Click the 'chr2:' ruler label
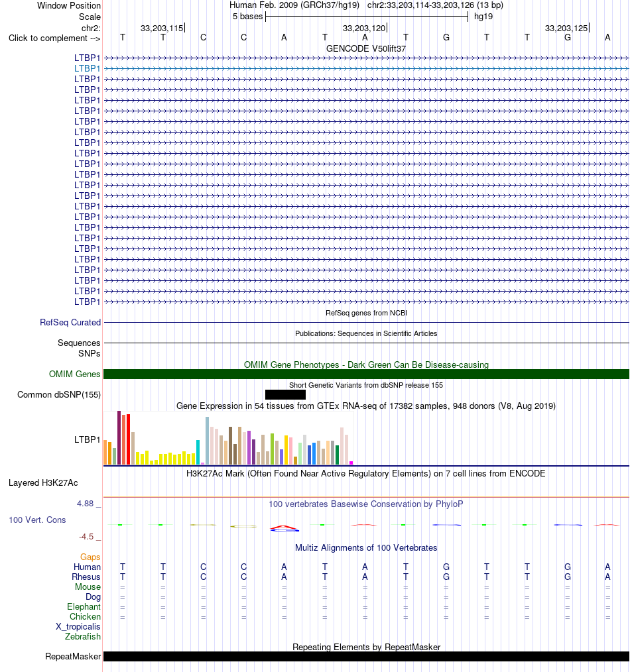 pos(91,28)
